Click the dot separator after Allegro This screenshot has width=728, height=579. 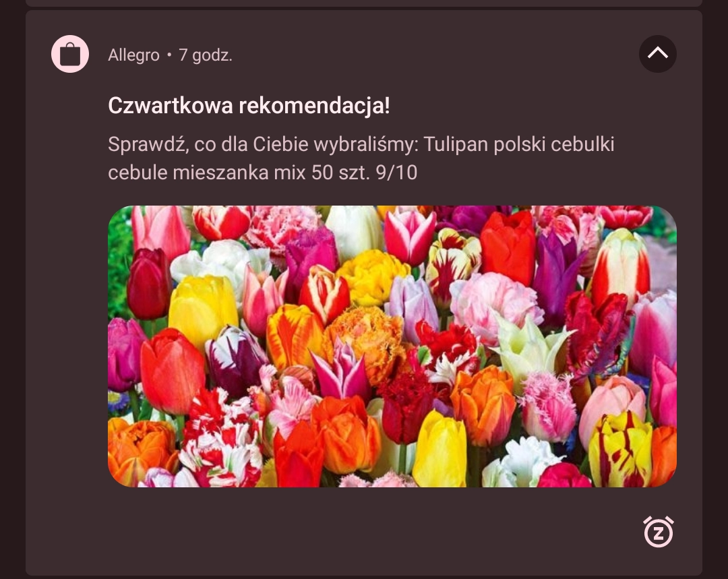click(x=169, y=55)
